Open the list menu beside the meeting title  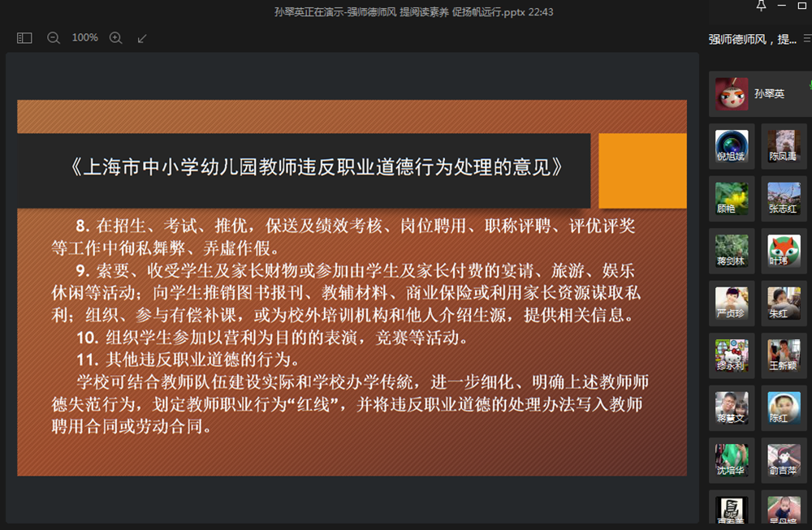[x=807, y=39]
